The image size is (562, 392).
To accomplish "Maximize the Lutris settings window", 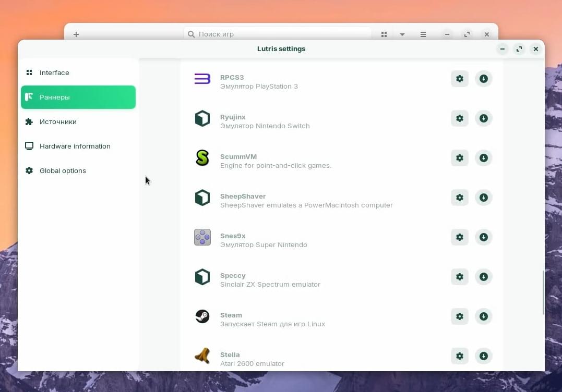I will tap(519, 49).
